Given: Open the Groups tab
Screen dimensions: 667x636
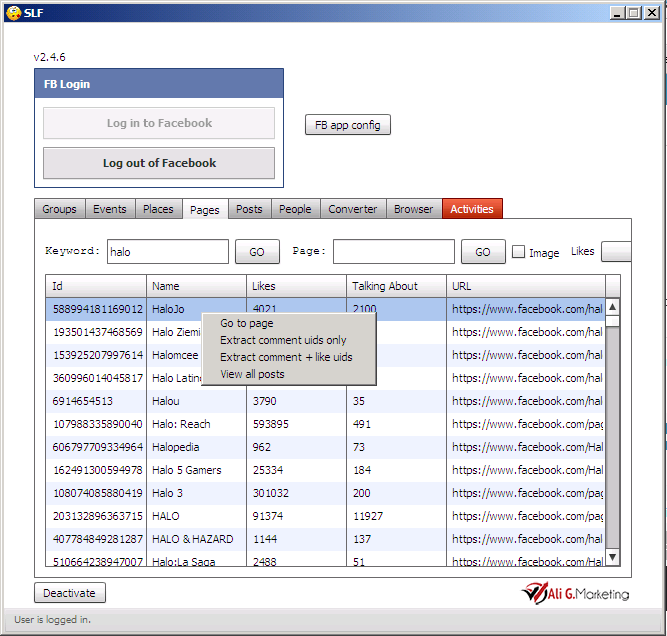Looking at the screenshot, I should [60, 209].
